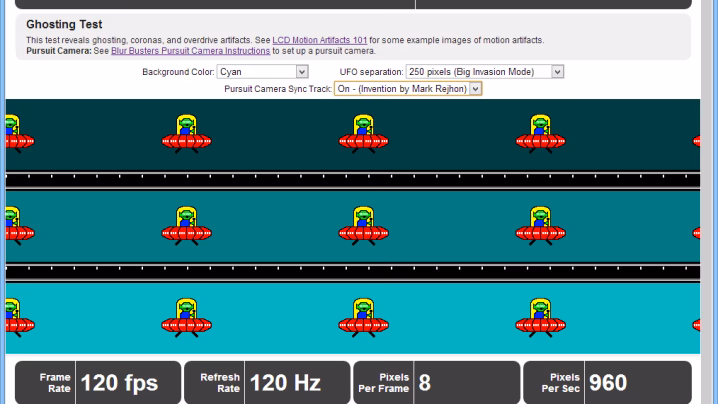Open the Background Color dropdown set to Cyan
Image resolution: width=718 pixels, height=404 pixels.
coord(262,72)
